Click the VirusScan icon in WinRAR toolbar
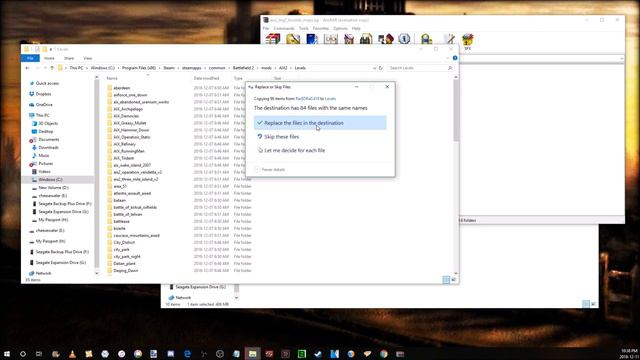Image resolution: width=640 pixels, height=360 pixels. tap(427, 39)
